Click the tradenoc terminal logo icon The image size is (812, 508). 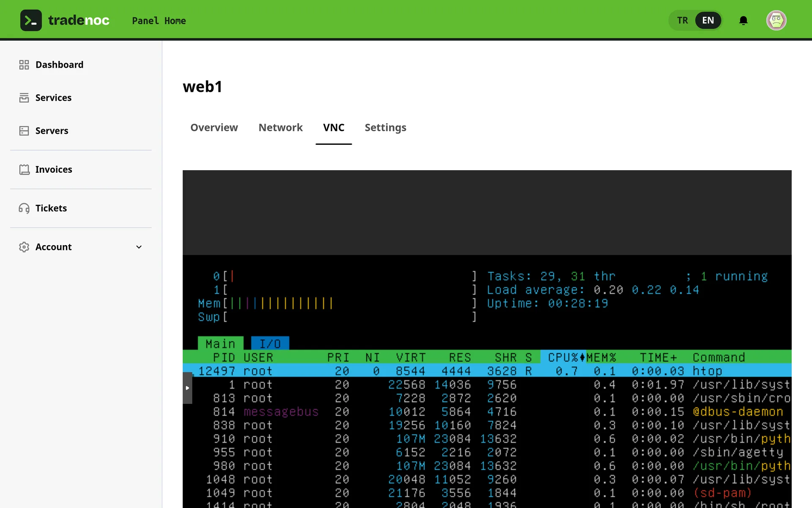31,20
